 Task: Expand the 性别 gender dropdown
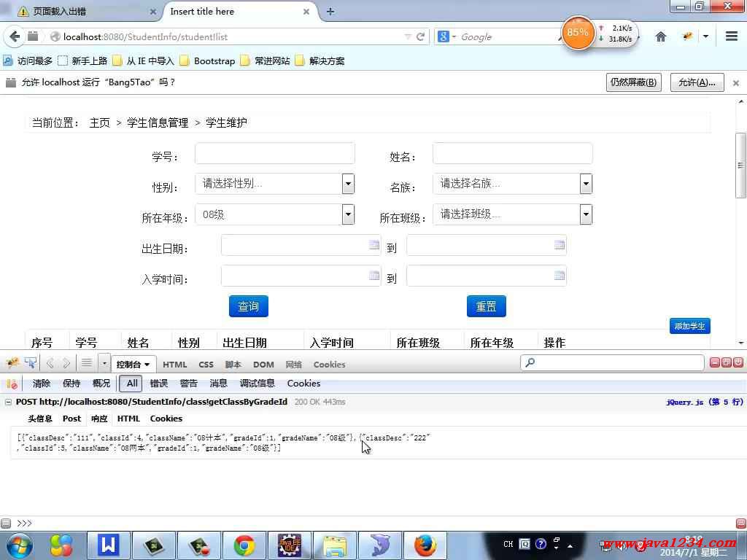(348, 184)
